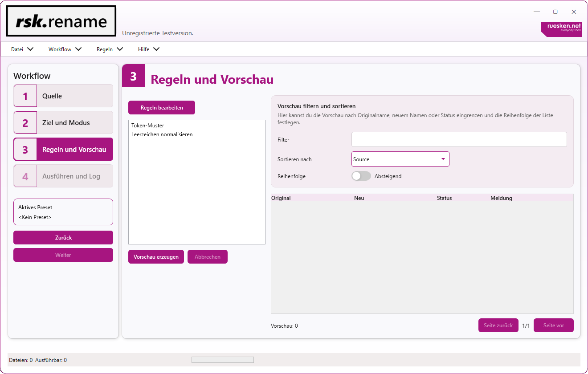This screenshot has width=588, height=374.
Task: Open the Workflow menu
Action: coord(65,49)
